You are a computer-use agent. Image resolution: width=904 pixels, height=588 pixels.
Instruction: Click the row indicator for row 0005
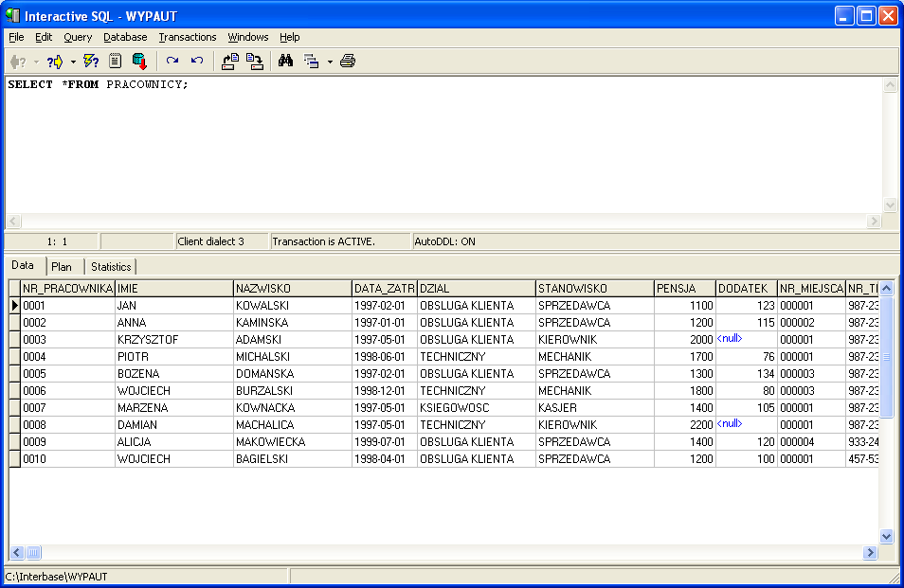click(x=15, y=374)
